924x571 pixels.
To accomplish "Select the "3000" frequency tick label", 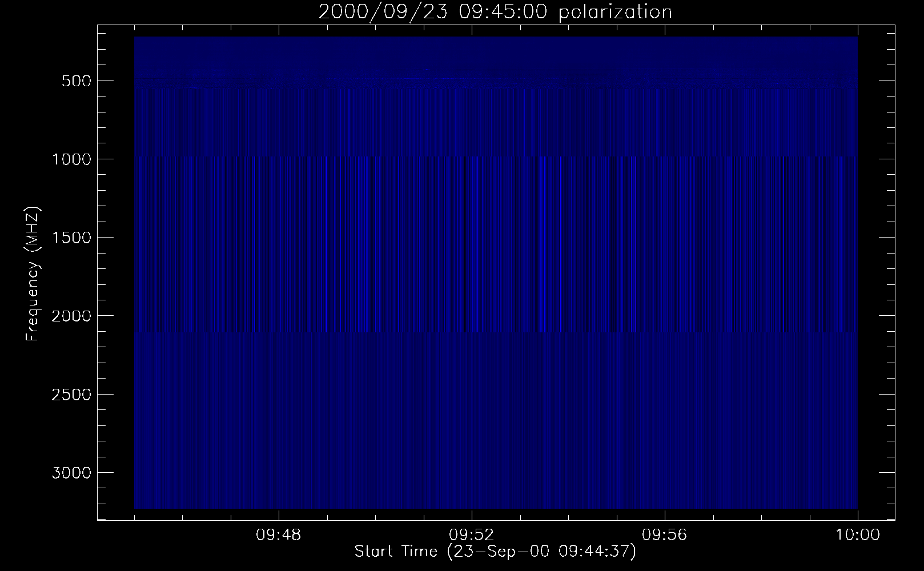I will click(x=71, y=473).
